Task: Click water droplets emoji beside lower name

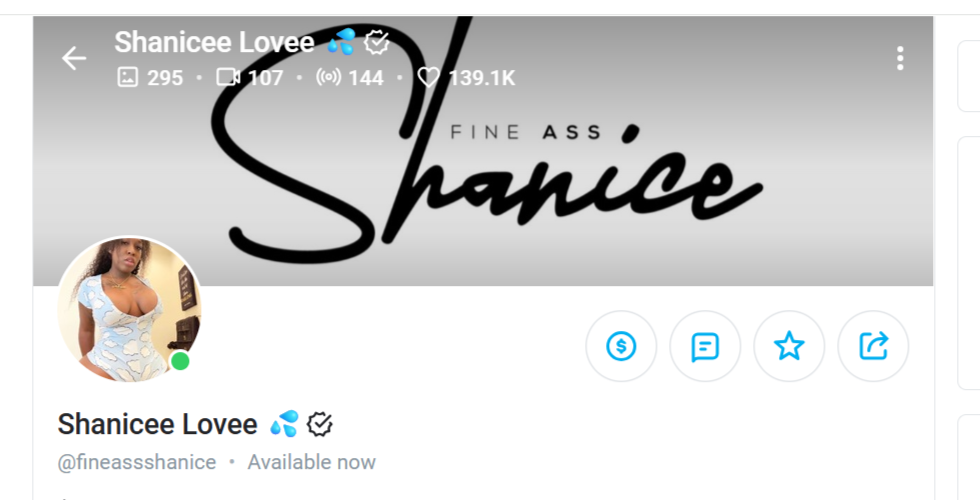Action: [x=284, y=424]
